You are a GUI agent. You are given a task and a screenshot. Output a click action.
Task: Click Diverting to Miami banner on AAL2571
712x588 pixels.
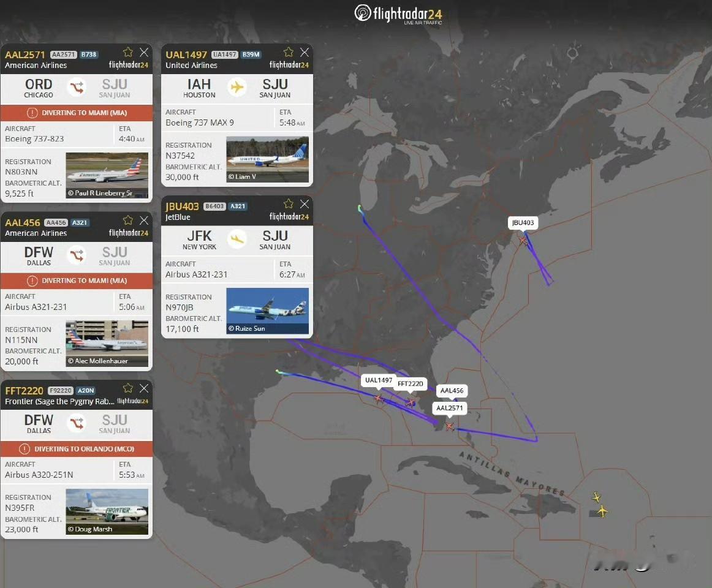(x=77, y=113)
